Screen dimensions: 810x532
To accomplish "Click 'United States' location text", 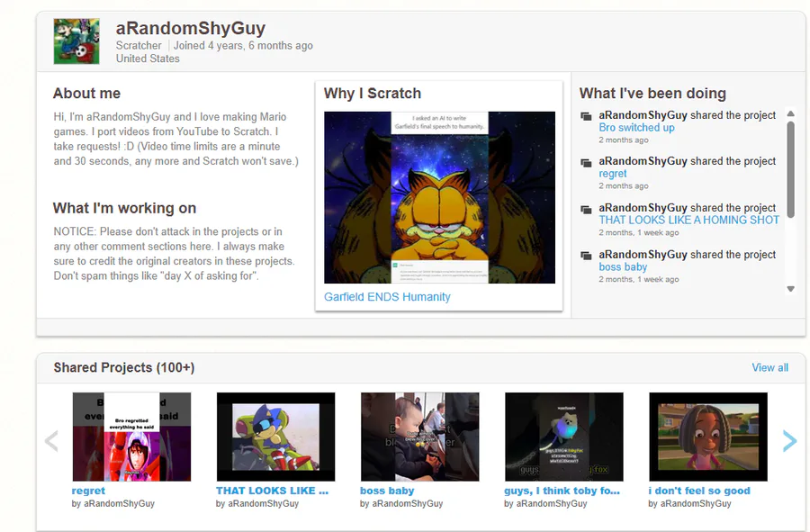I will point(148,59).
